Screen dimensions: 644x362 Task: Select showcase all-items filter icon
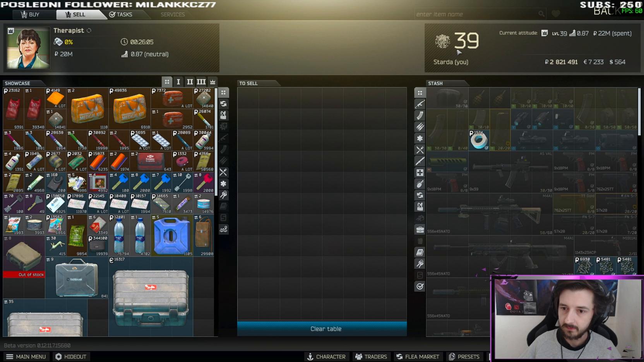223,93
